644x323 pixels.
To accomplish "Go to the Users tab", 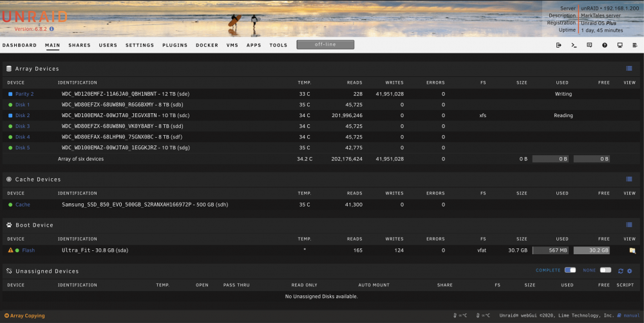I will (108, 45).
